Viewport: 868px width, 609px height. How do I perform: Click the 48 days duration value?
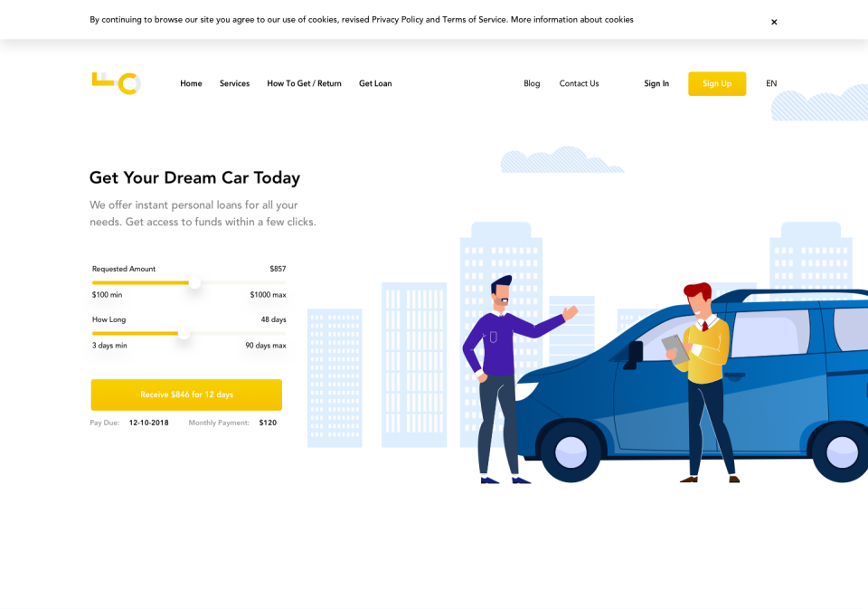(274, 319)
